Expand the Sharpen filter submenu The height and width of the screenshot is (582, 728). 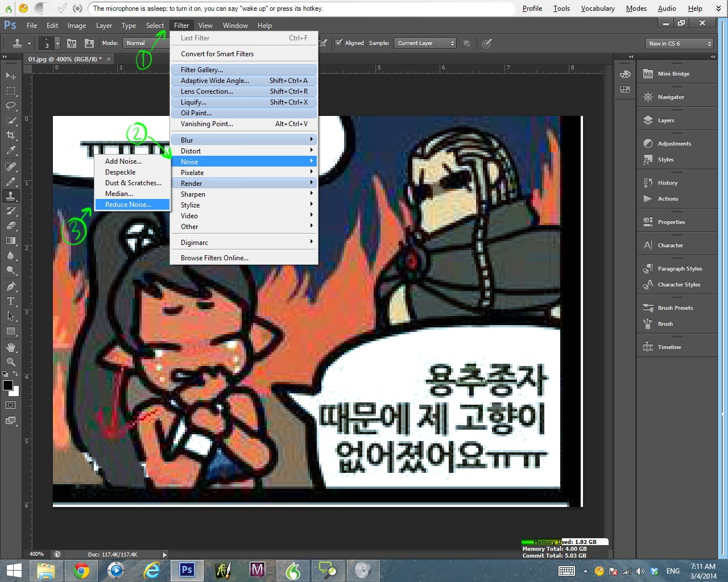(243, 194)
